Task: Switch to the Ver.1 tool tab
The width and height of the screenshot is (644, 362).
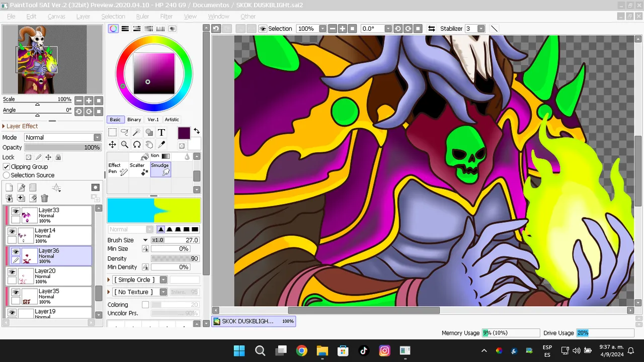Action: [x=153, y=120]
